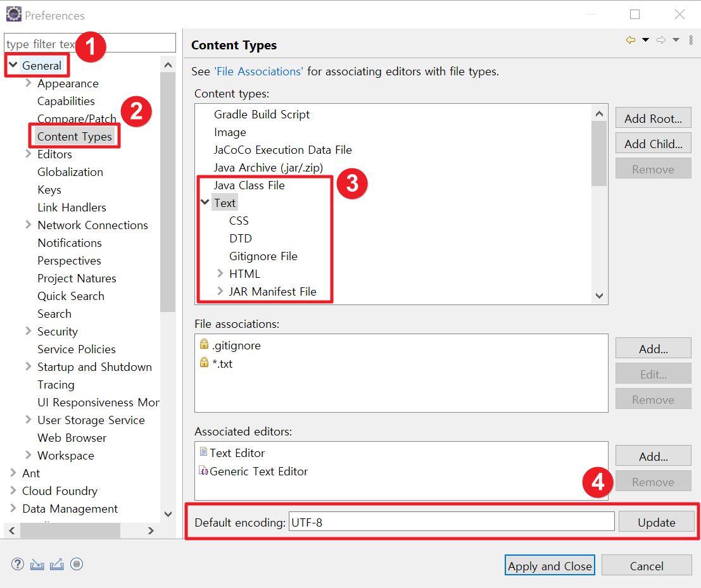Expand the Startup and Shutdown node

pyautogui.click(x=28, y=366)
